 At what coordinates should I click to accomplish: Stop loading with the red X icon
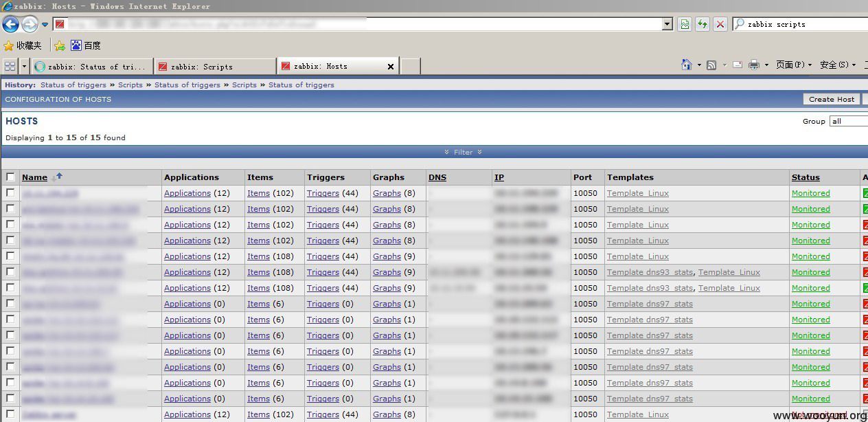click(720, 24)
